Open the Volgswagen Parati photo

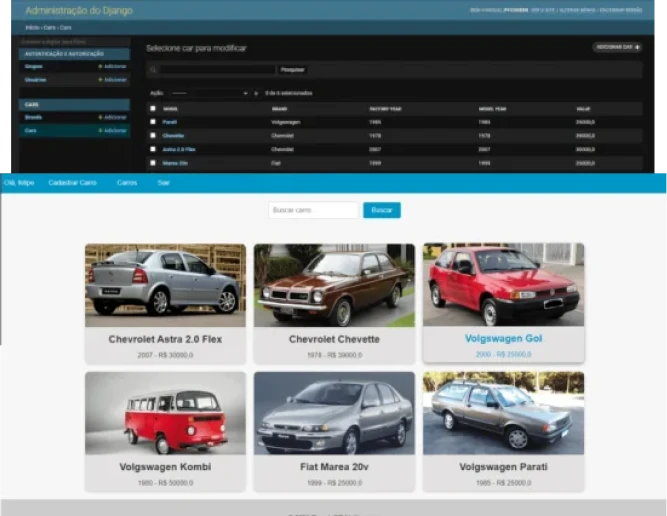coord(503,413)
